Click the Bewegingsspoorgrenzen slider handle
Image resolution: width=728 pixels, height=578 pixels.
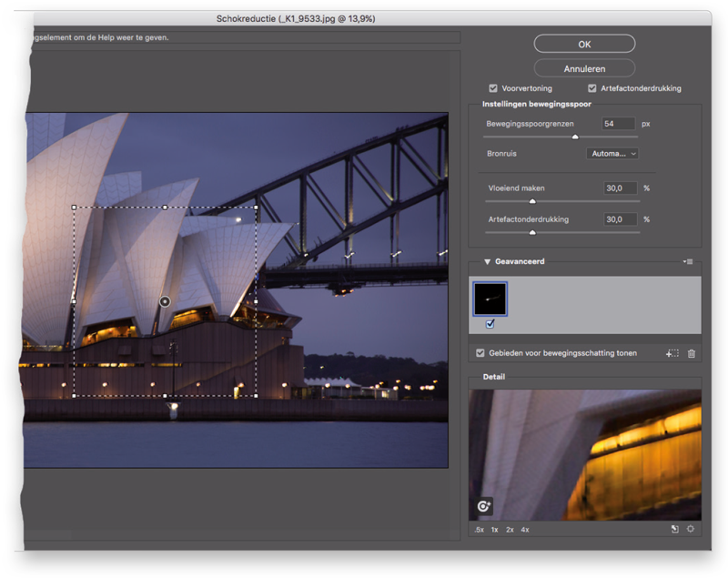coord(575,137)
